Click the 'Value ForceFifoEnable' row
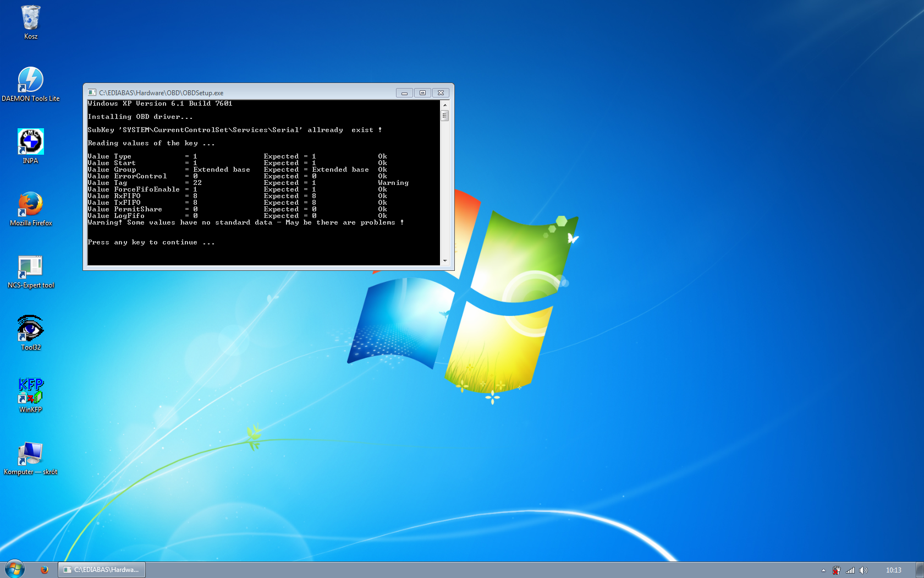 (237, 189)
